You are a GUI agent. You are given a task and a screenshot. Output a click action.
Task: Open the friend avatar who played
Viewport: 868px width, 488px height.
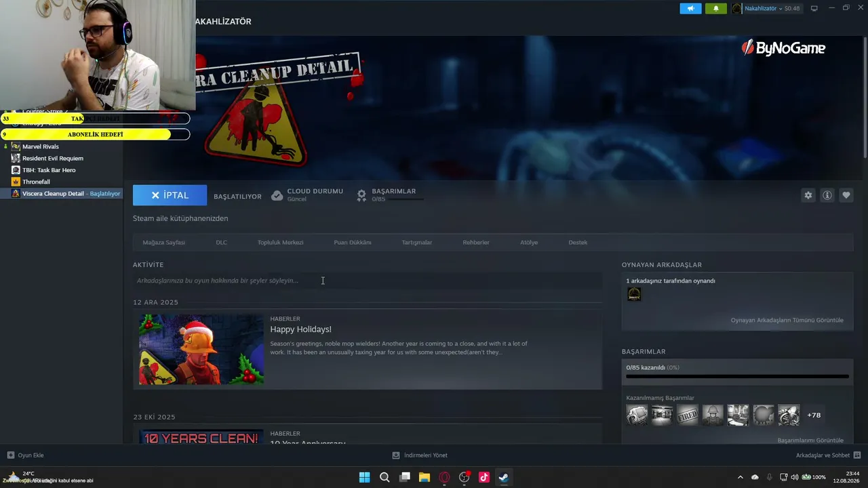coord(634,294)
